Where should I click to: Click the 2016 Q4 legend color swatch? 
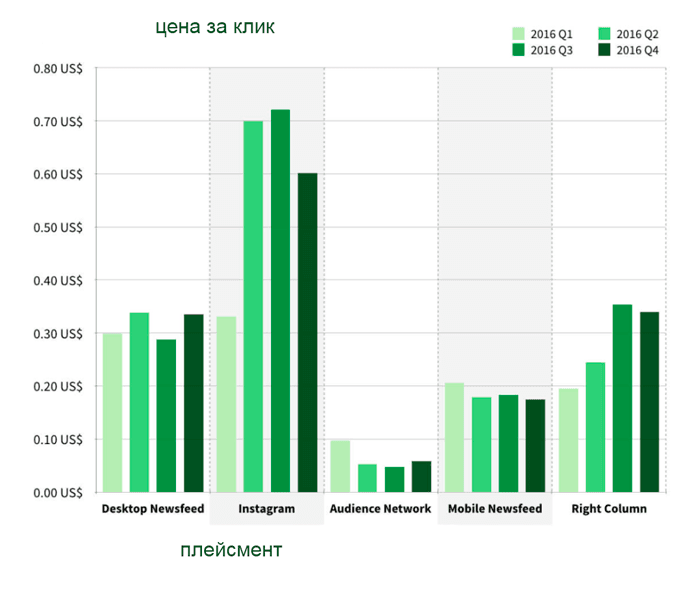pos(604,50)
